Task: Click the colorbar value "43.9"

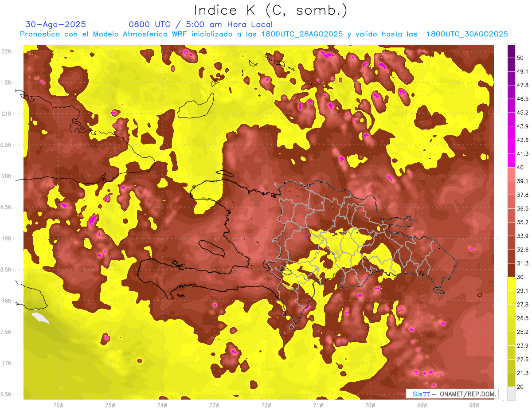Action: point(522,126)
